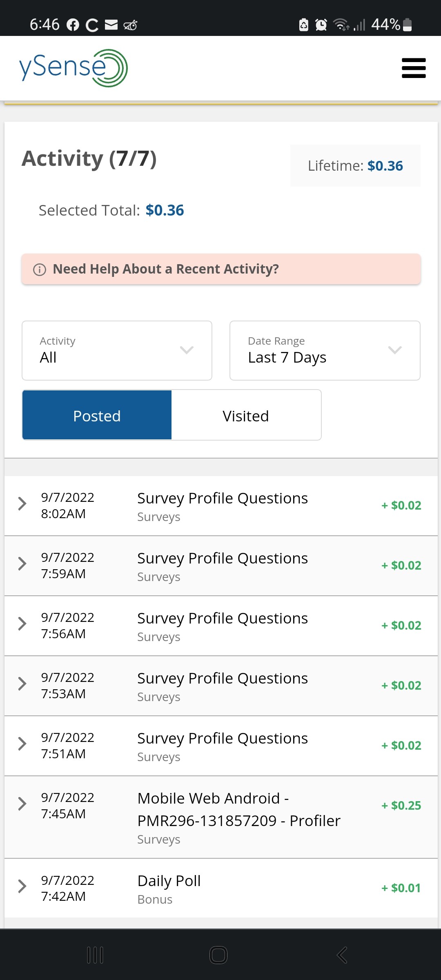
Task: Click the 8:02AM entry's + $0.02 amount
Action: (x=401, y=505)
